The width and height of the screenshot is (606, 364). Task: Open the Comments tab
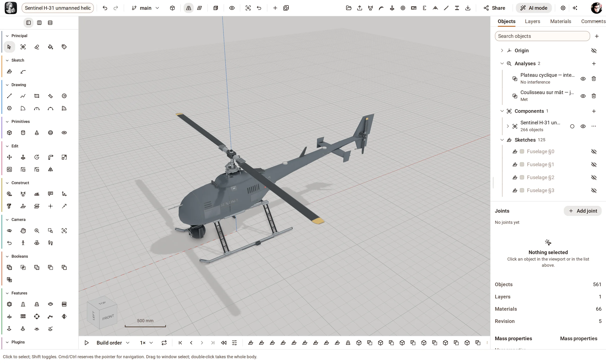coord(593,21)
